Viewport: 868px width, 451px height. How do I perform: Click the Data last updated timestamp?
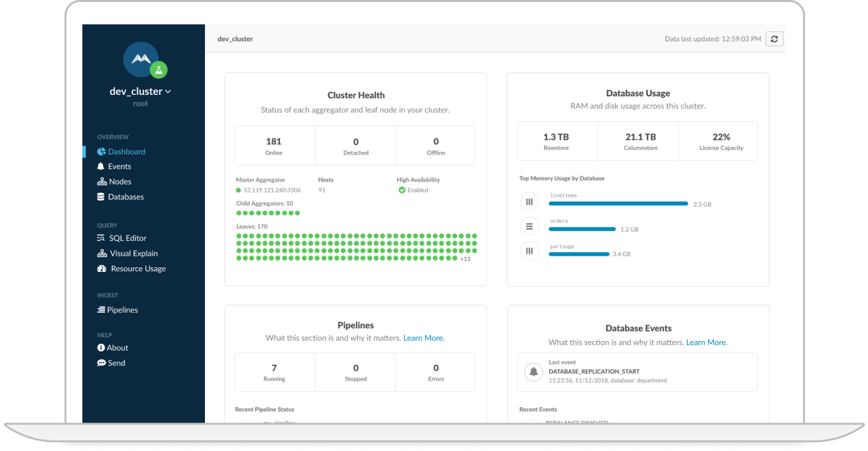pyautogui.click(x=713, y=39)
